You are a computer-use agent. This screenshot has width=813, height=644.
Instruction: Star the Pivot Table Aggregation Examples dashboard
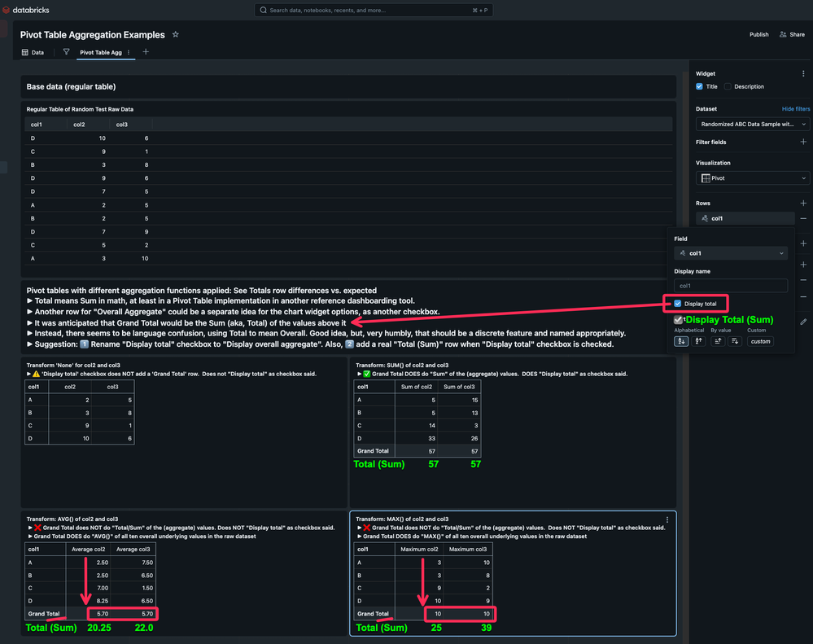[176, 35]
